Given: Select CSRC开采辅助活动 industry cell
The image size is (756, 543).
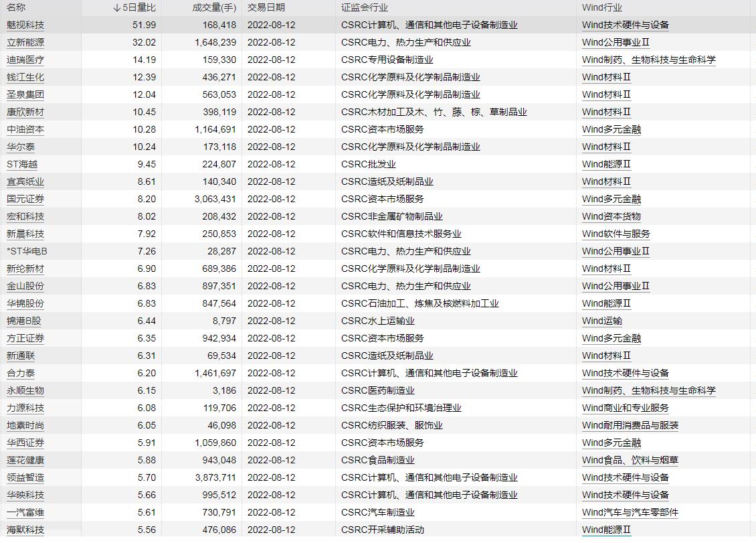Looking at the screenshot, I should pos(382,530).
